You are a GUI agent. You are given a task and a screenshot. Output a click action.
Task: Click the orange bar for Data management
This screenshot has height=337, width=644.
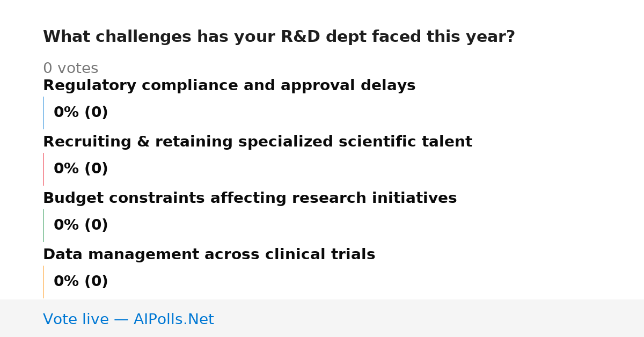(43, 282)
